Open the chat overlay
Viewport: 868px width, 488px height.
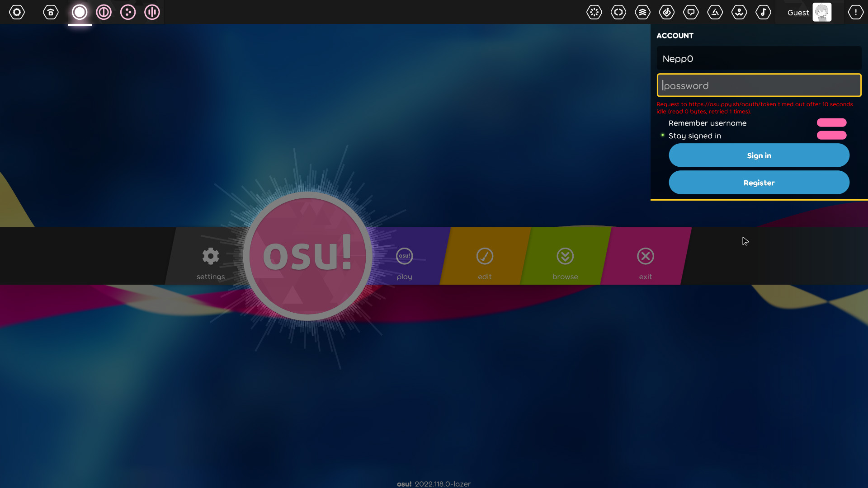(691, 12)
